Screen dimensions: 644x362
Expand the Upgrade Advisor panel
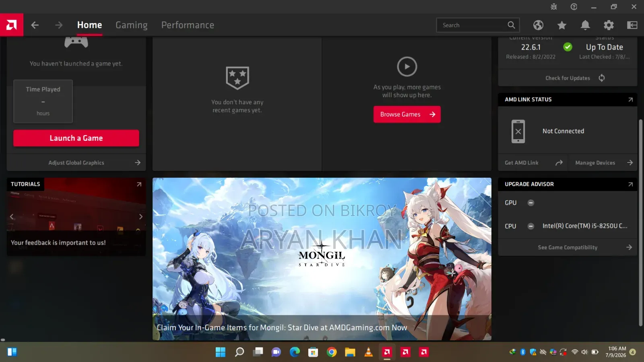[630, 184]
